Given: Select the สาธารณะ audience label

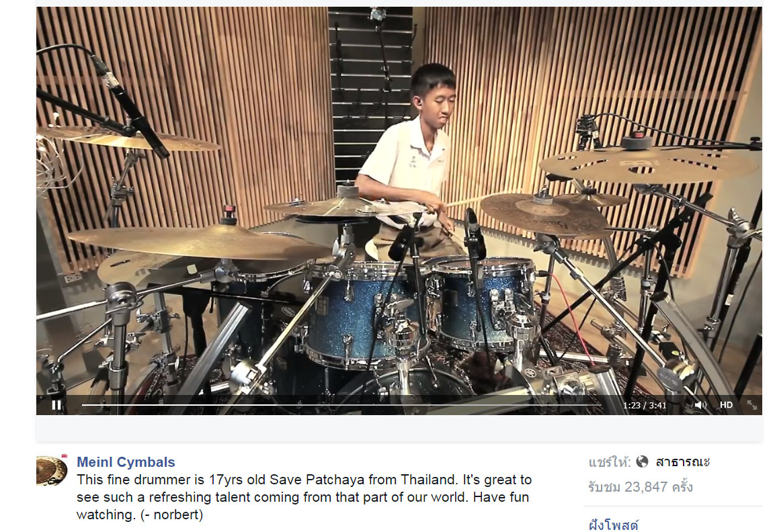Looking at the screenshot, I should [682, 461].
